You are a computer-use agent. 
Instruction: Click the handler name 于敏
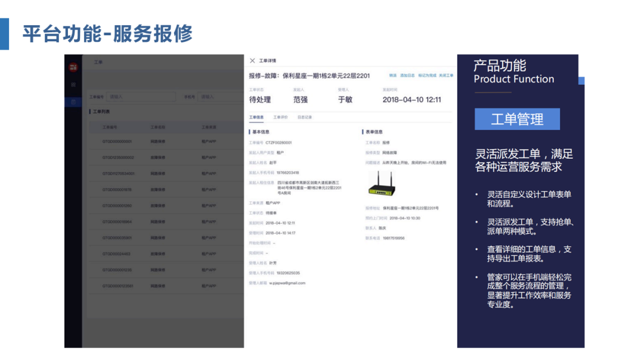tap(345, 100)
